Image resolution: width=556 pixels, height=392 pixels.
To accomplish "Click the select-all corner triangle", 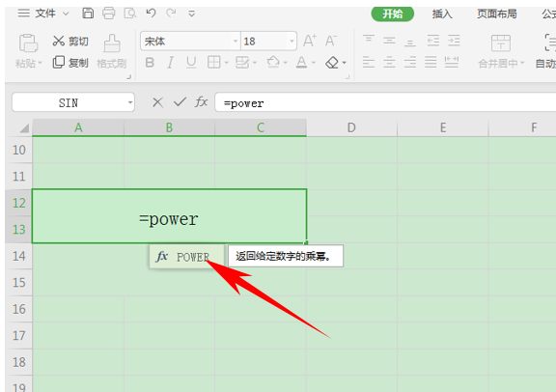I will (x=24, y=127).
